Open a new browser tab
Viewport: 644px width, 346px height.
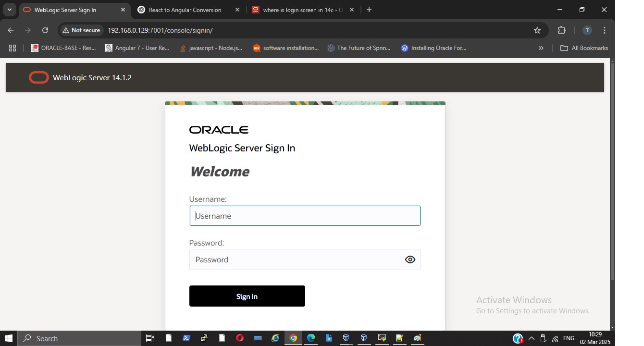pos(369,10)
